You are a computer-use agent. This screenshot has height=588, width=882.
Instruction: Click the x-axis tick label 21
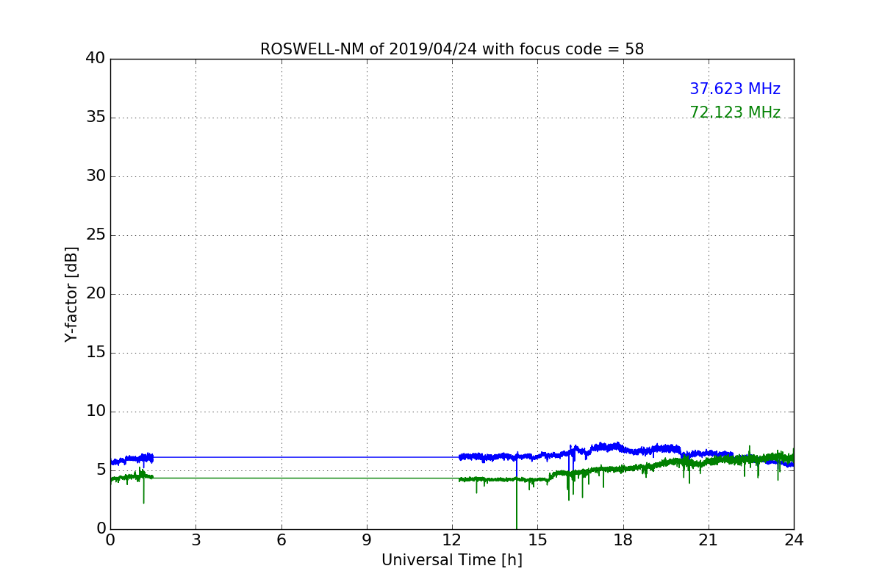click(x=709, y=540)
